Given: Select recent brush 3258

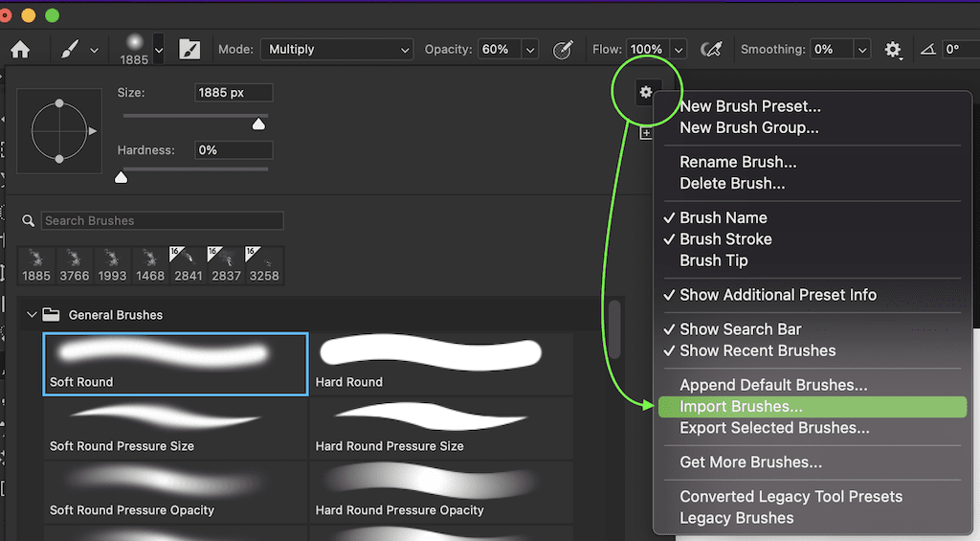Looking at the screenshot, I should pos(264,266).
